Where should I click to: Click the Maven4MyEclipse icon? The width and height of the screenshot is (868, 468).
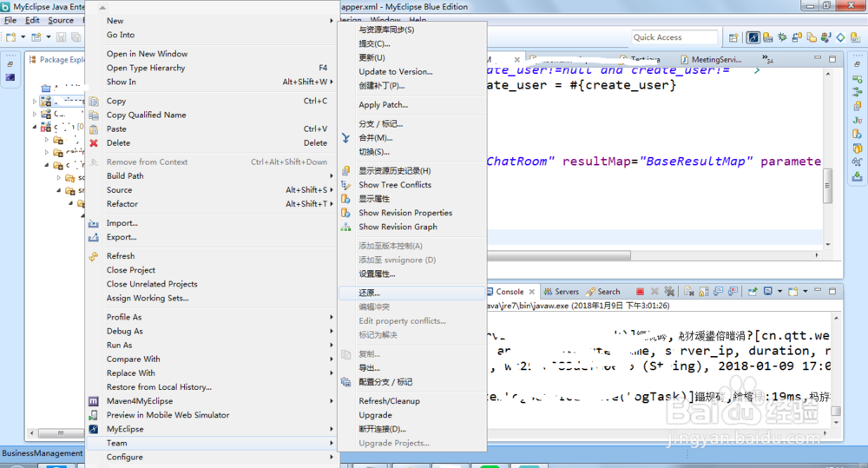94,401
